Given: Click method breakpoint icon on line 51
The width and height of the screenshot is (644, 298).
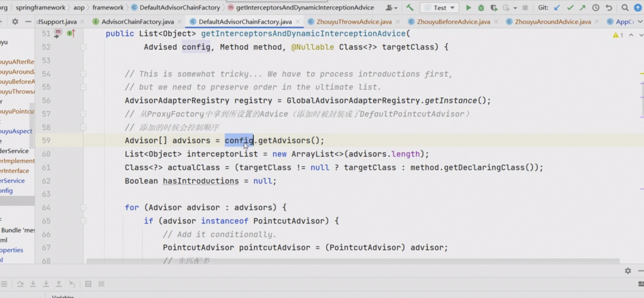Looking at the screenshot, I should pos(58,33).
